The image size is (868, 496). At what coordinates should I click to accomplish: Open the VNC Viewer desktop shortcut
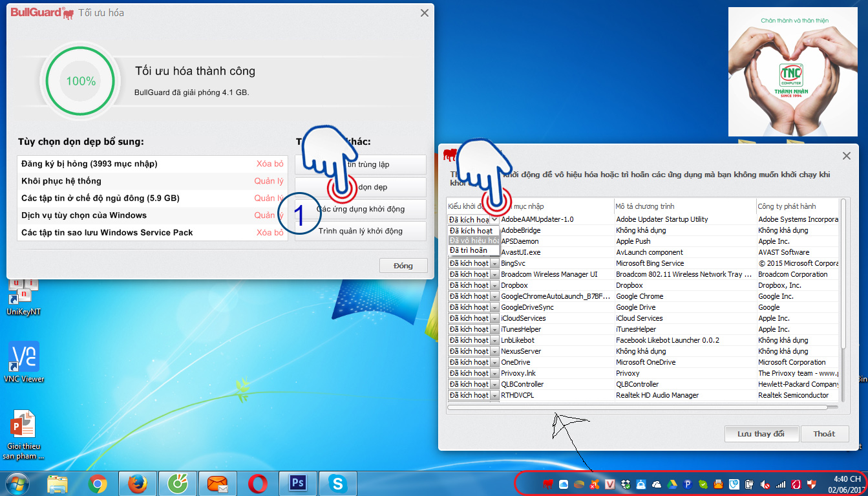point(24,362)
